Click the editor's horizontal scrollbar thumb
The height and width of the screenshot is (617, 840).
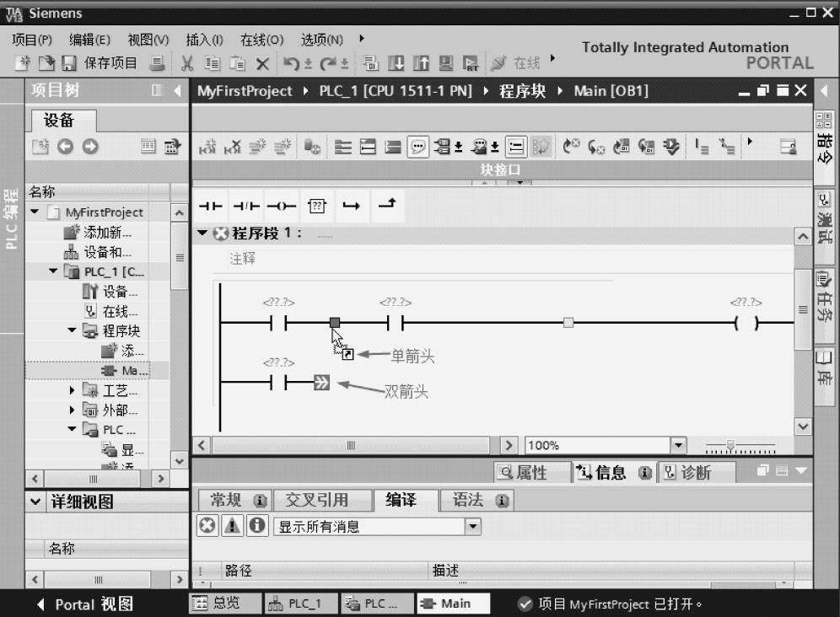pos(351,445)
